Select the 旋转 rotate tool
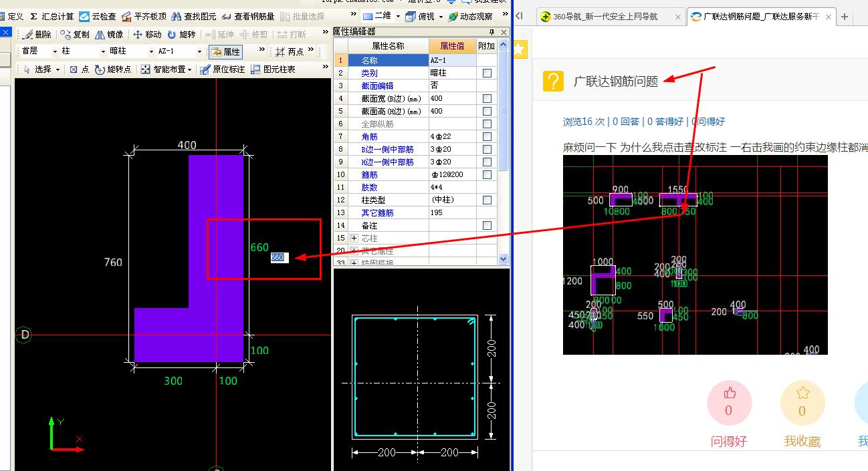This screenshot has width=868, height=471. pos(181,34)
